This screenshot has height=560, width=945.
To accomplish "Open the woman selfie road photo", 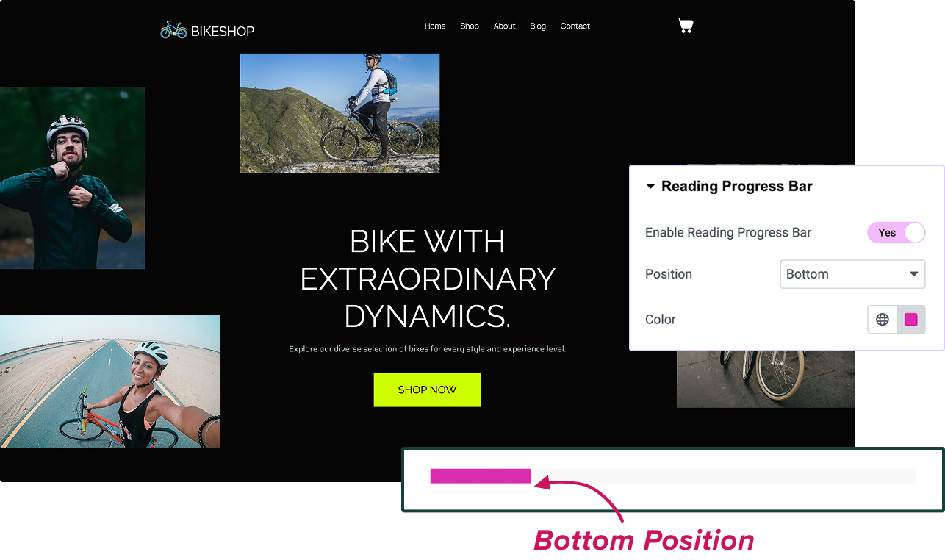I will [110, 381].
